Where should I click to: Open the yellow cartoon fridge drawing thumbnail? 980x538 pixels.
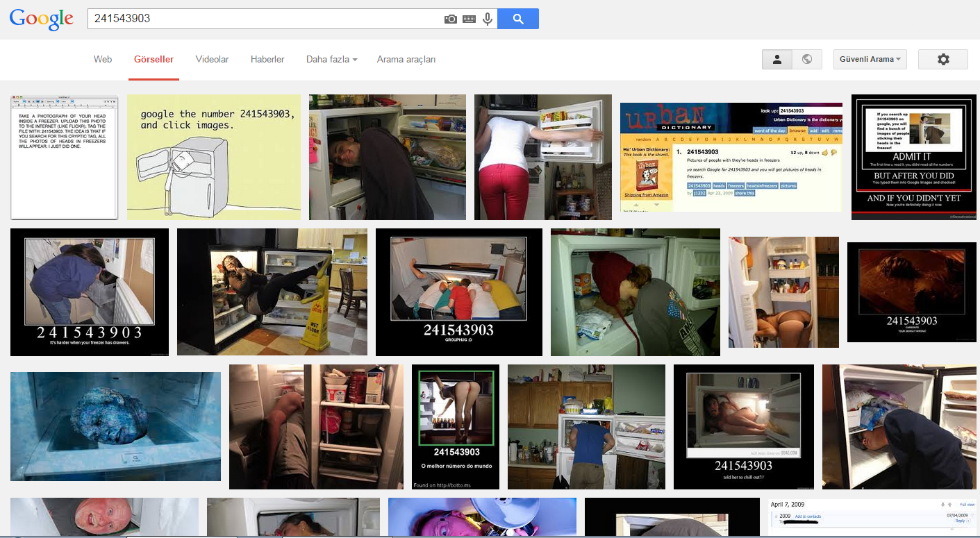[x=214, y=158]
